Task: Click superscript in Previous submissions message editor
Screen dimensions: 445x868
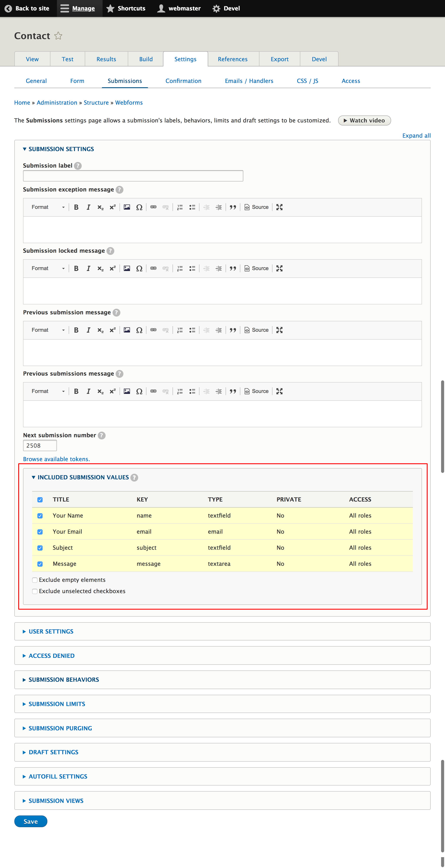Action: click(113, 391)
